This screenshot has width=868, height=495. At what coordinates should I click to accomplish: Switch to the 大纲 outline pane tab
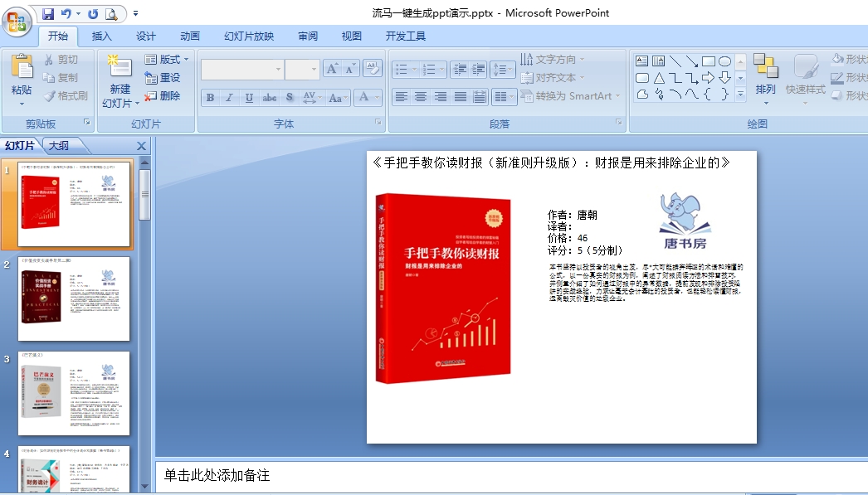59,145
